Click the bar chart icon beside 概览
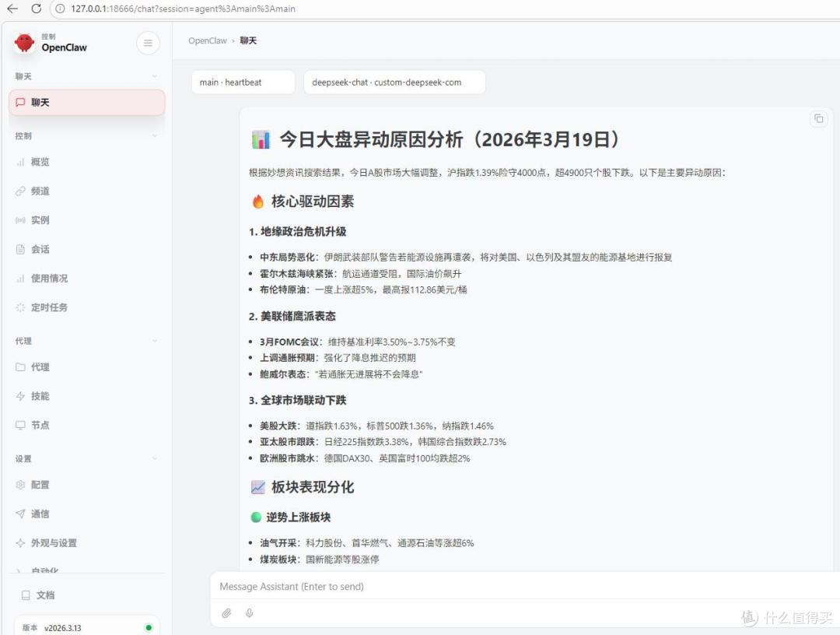840x635 pixels. coord(20,162)
